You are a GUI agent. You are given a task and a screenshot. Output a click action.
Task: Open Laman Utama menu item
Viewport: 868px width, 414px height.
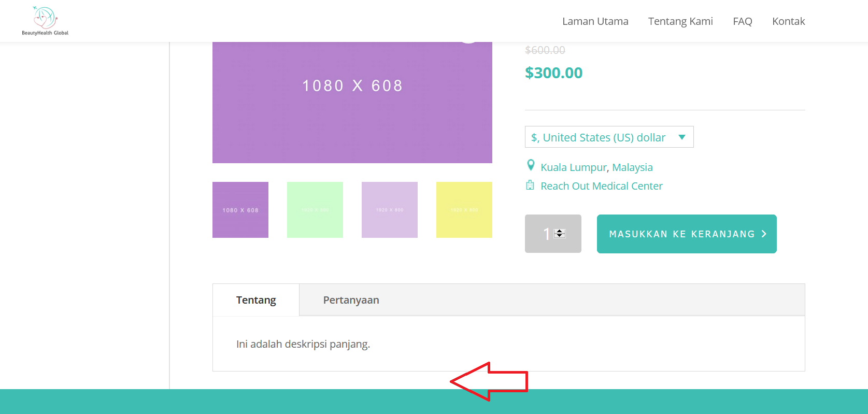click(x=595, y=21)
